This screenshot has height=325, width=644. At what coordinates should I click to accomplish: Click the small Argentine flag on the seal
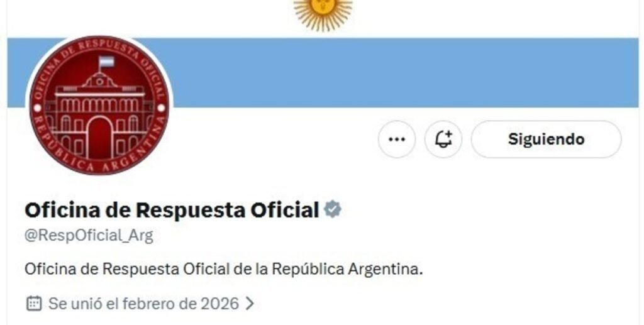(x=106, y=63)
